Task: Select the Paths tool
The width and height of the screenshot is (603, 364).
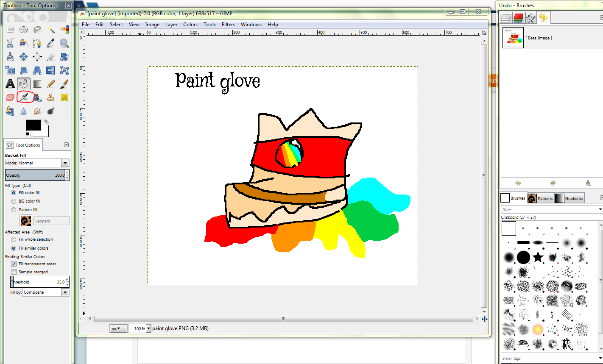Action: [37, 43]
